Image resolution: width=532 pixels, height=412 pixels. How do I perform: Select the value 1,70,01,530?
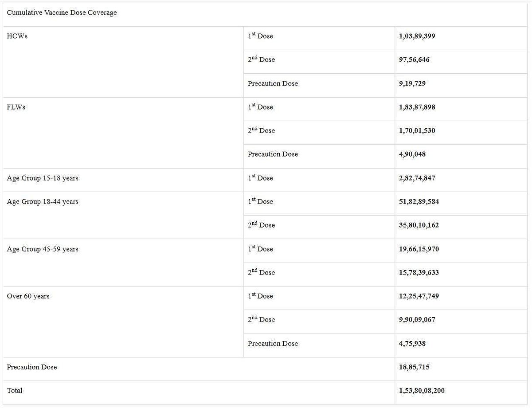coord(417,130)
